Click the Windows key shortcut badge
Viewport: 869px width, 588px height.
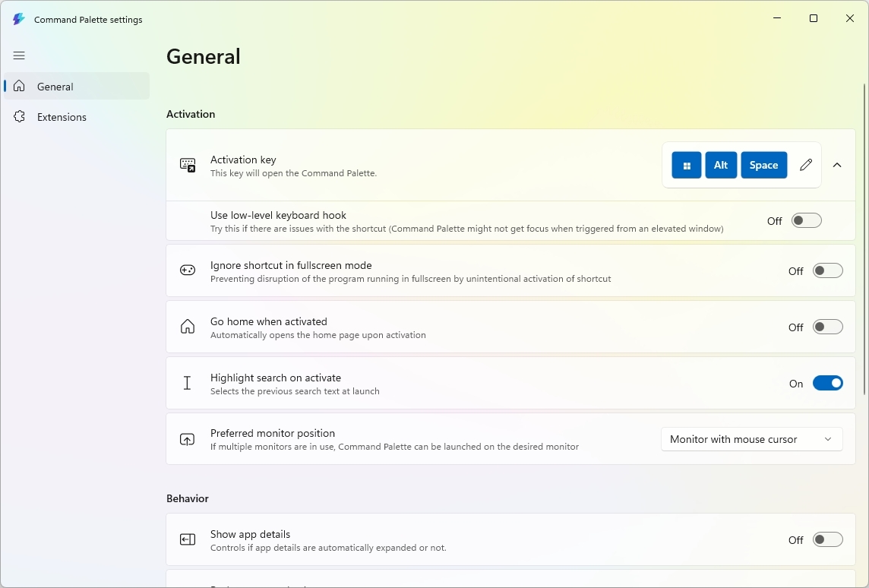click(x=686, y=165)
